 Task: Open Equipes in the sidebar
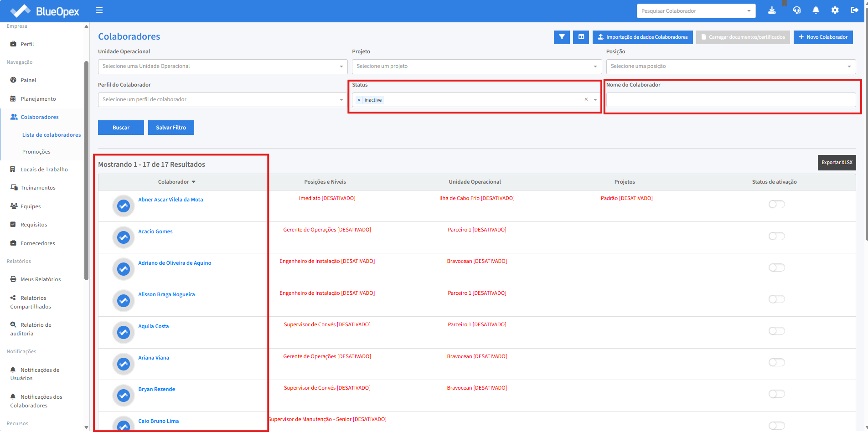click(x=31, y=206)
